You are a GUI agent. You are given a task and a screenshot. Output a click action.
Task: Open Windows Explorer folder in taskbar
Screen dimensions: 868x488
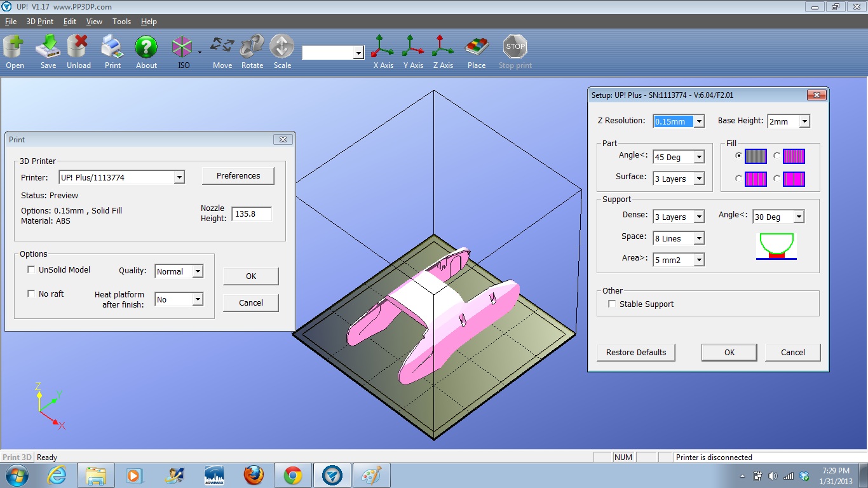click(96, 475)
